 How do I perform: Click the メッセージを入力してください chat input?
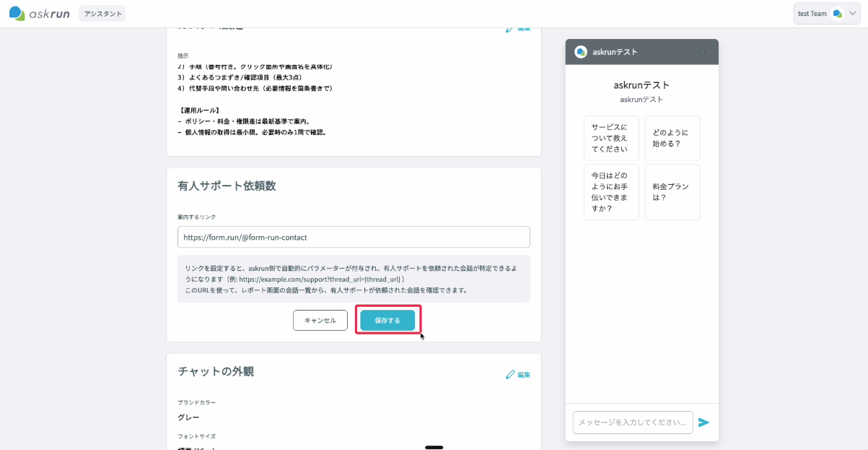pyautogui.click(x=633, y=423)
